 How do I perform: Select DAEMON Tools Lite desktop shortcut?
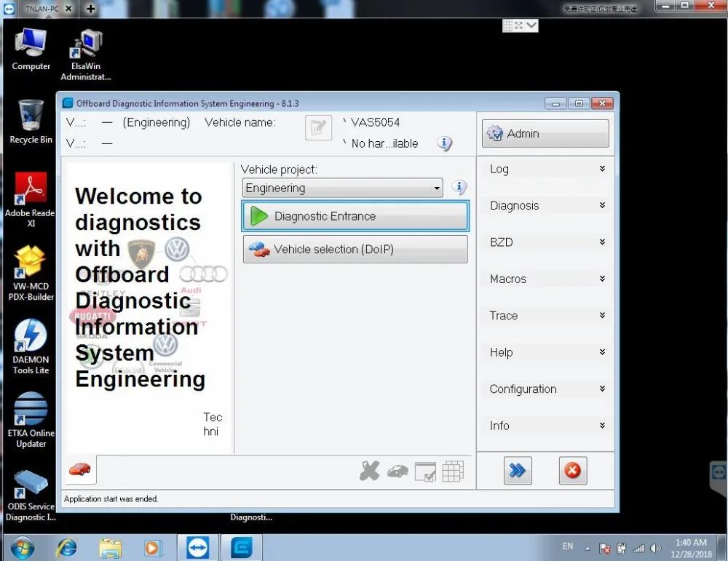(x=31, y=346)
